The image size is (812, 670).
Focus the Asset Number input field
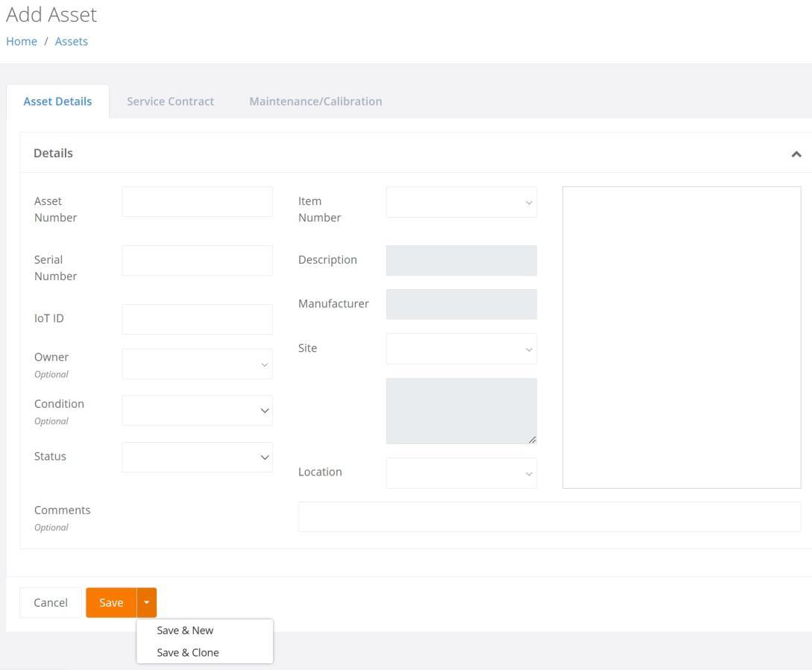pyautogui.click(x=197, y=202)
